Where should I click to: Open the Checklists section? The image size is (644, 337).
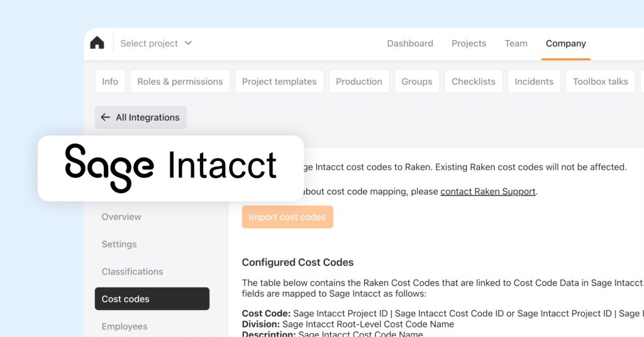(x=474, y=82)
